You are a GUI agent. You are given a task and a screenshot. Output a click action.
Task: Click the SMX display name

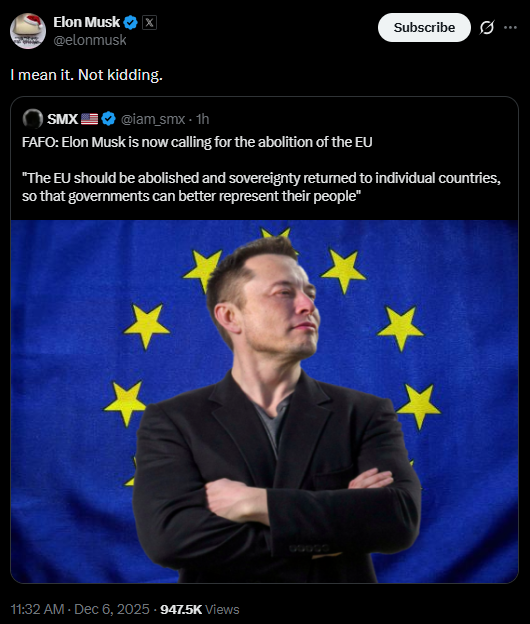point(62,119)
